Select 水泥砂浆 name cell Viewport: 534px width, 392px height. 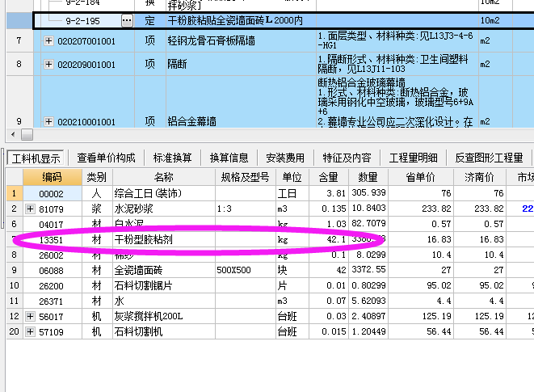pyautogui.click(x=164, y=209)
